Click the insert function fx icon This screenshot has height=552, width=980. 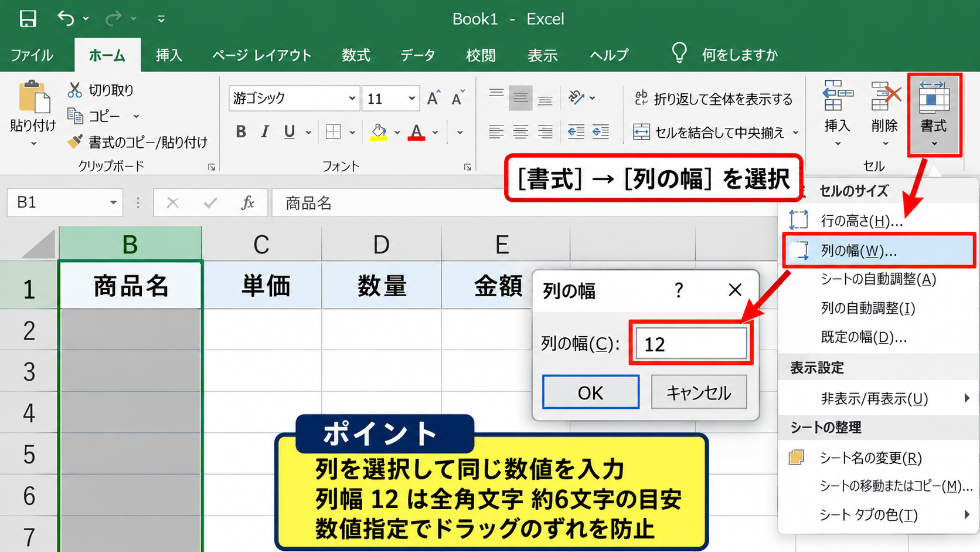click(x=247, y=203)
